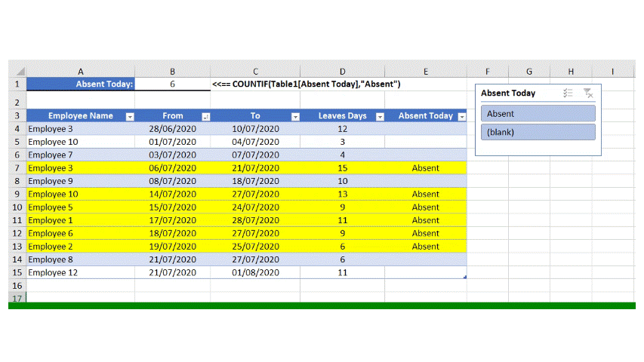This screenshot has height=362, width=644.
Task: Select the Employee 5 cell
Action: click(x=81, y=207)
